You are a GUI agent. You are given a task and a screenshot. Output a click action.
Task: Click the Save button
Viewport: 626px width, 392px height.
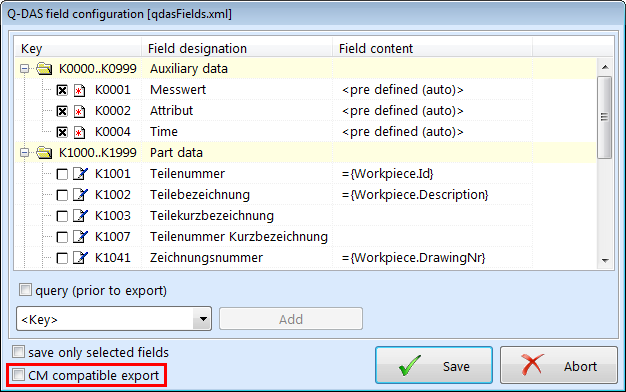click(x=434, y=365)
